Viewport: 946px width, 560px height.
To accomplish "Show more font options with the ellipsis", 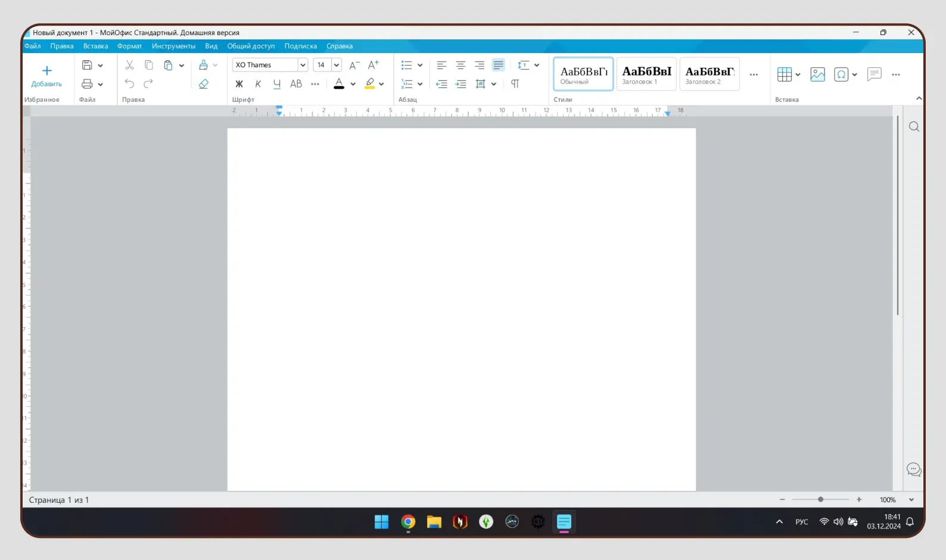I will coord(315,84).
